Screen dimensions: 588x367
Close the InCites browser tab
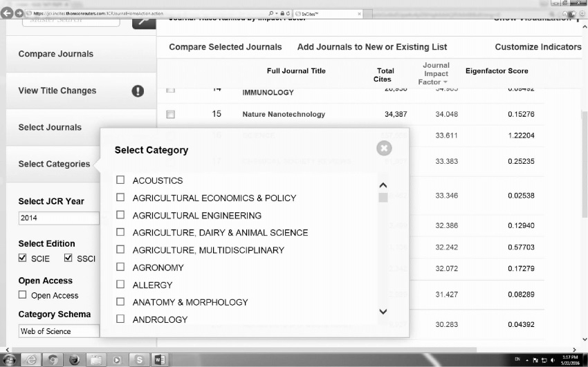click(x=359, y=14)
